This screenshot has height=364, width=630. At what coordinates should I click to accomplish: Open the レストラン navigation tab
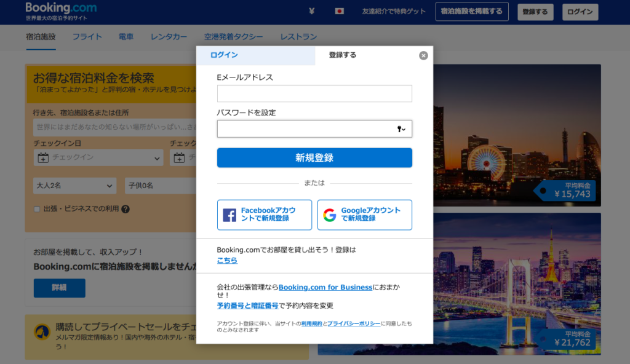coord(298,37)
